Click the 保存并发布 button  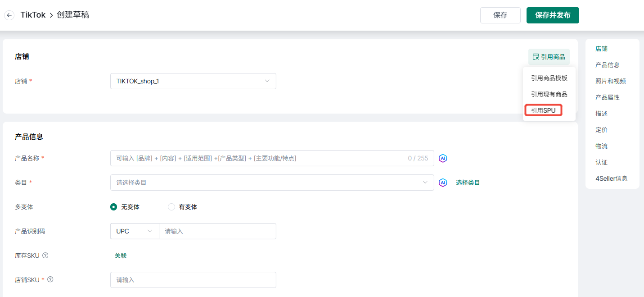pyautogui.click(x=553, y=15)
